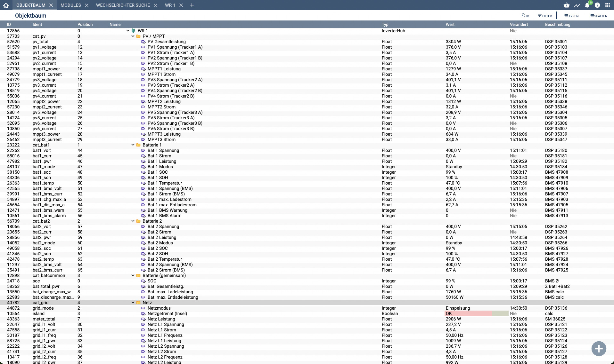Open the info circle icon
The height and width of the screenshot is (364, 614).
597,5
